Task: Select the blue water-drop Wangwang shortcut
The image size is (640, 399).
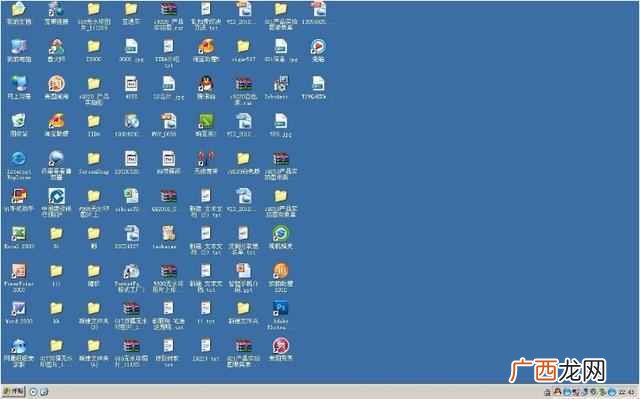Action: click(x=19, y=346)
